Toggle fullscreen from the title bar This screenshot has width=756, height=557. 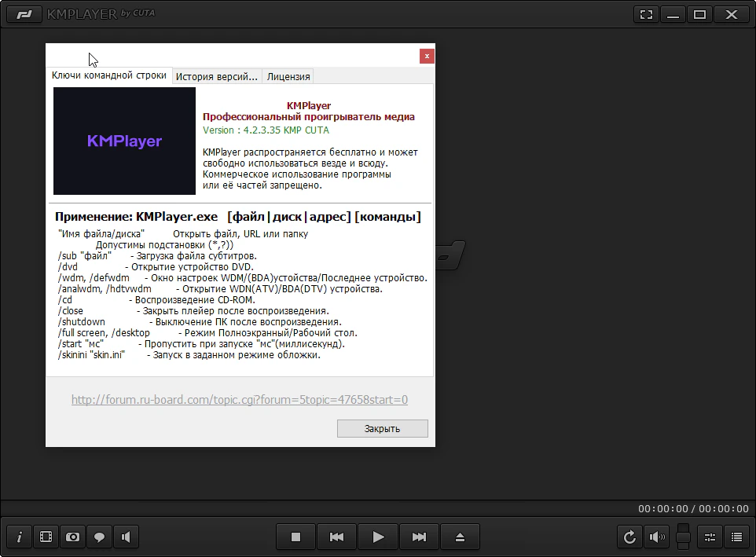click(x=646, y=14)
